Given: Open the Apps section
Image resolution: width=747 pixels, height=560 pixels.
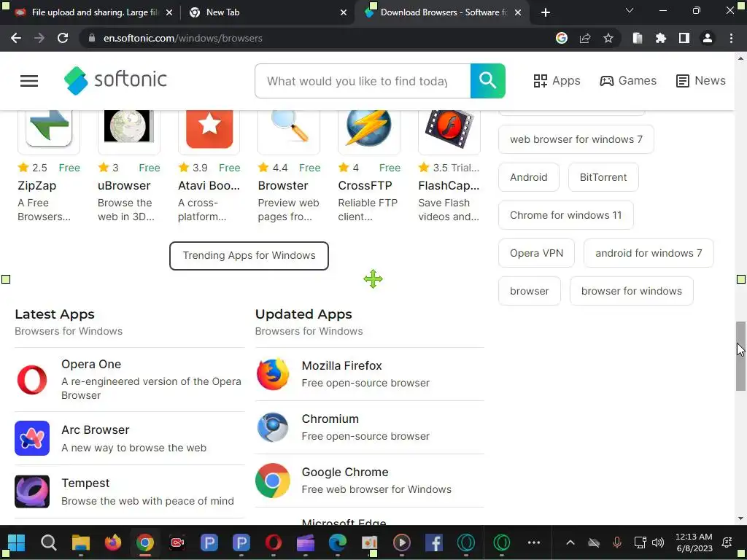Looking at the screenshot, I should pyautogui.click(x=557, y=80).
